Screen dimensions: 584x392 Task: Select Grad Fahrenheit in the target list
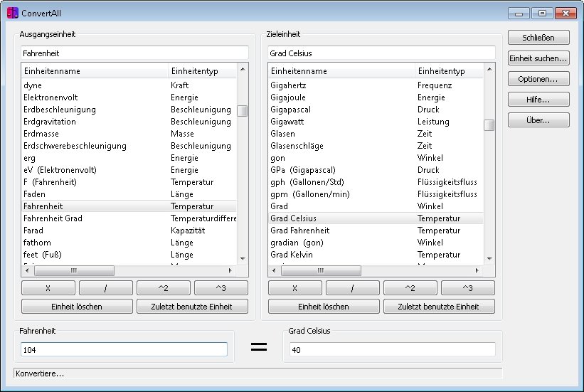(376, 231)
